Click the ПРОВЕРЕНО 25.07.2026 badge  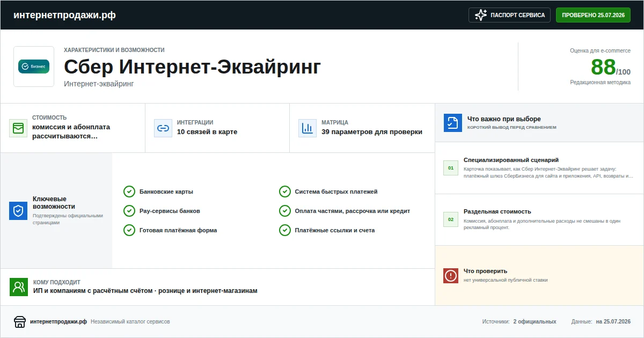pos(593,15)
